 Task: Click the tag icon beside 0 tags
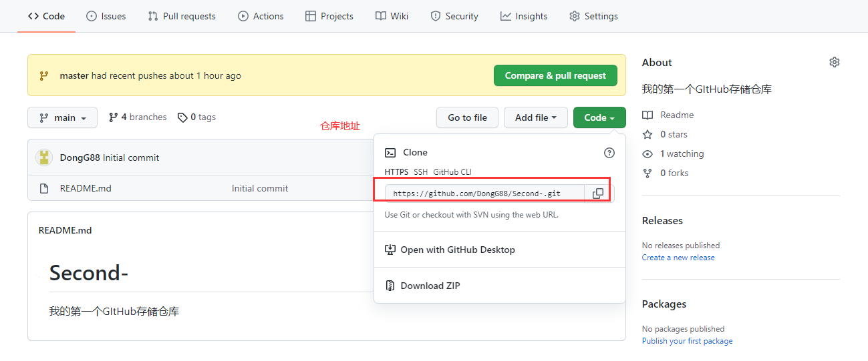[x=182, y=117]
